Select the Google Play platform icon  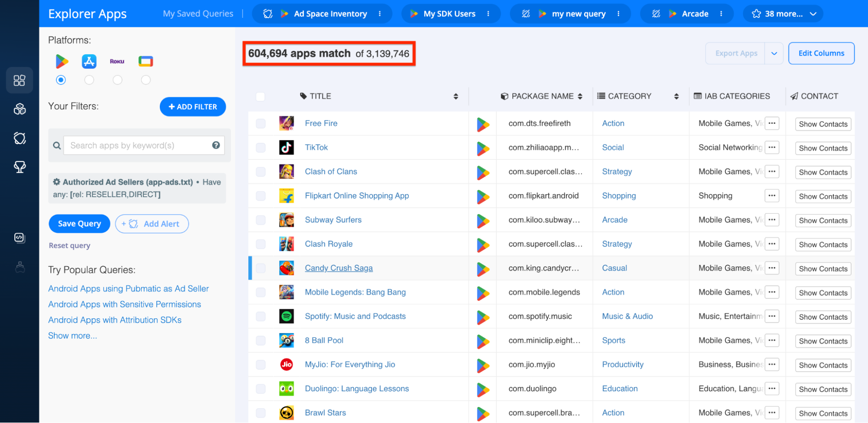pos(62,62)
